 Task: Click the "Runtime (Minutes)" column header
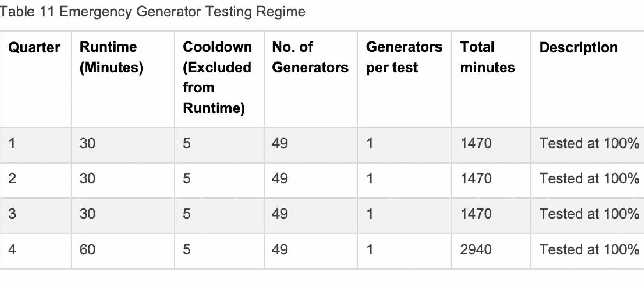point(111,57)
